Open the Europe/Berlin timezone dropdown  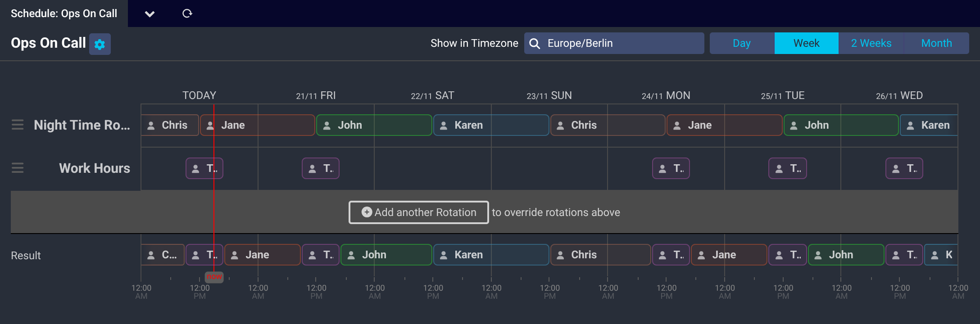click(x=622, y=43)
